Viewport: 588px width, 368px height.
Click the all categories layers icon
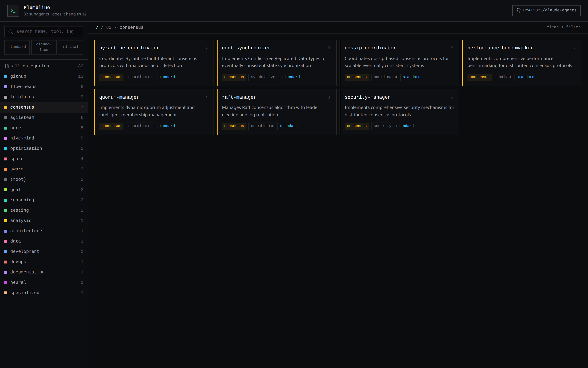click(7, 66)
